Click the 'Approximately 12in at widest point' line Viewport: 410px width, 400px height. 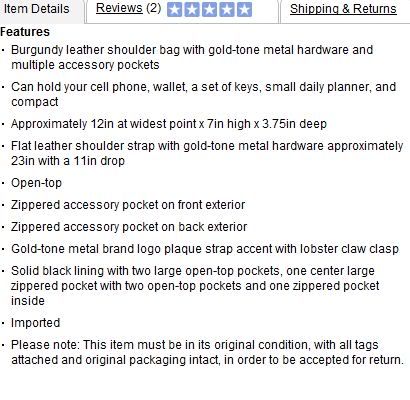[x=169, y=124]
